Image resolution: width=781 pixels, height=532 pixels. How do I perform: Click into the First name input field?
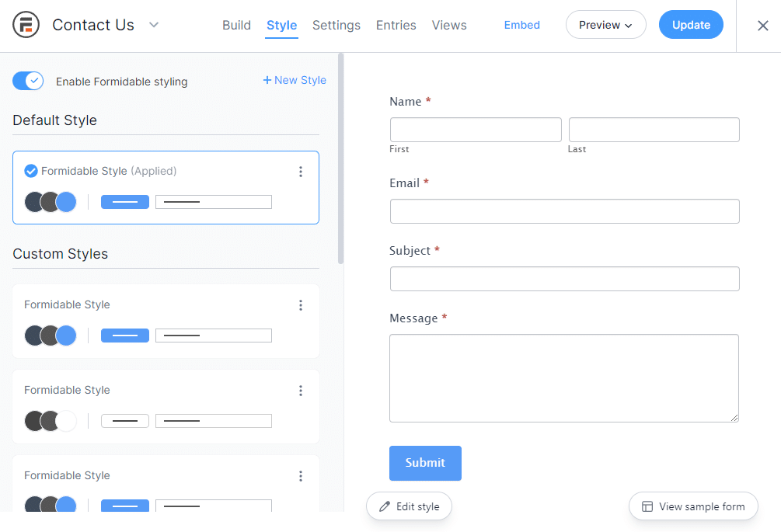tap(476, 130)
